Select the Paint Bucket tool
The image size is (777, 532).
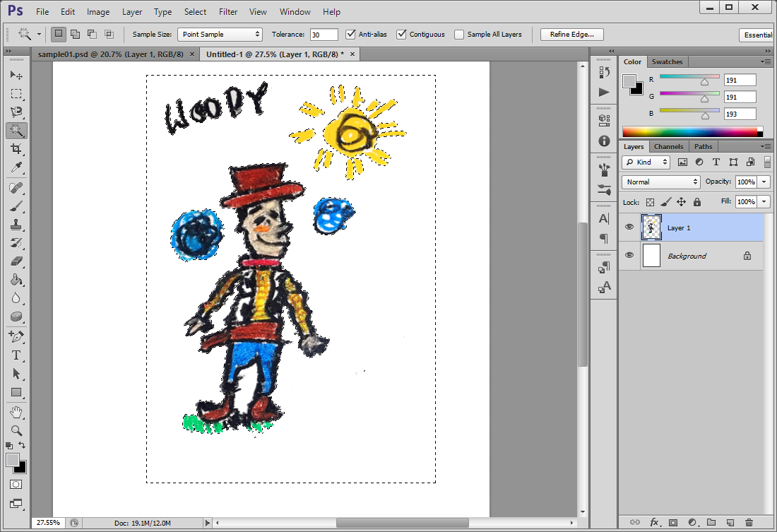coord(16,280)
